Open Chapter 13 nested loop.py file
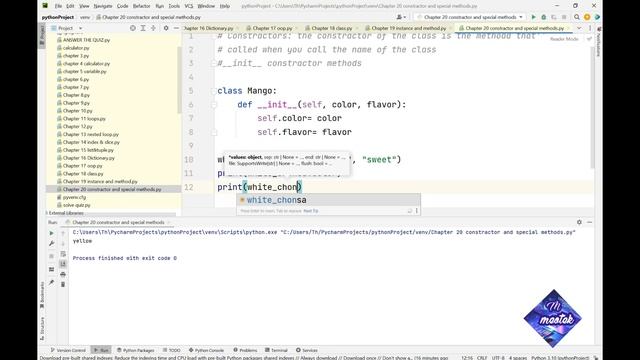Screen dimensions: 640x360 click(x=91, y=134)
